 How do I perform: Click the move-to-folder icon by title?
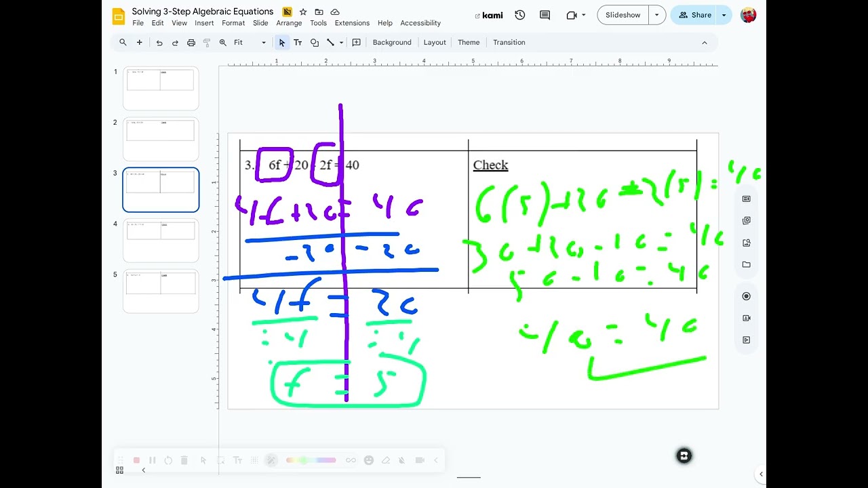pyautogui.click(x=319, y=12)
